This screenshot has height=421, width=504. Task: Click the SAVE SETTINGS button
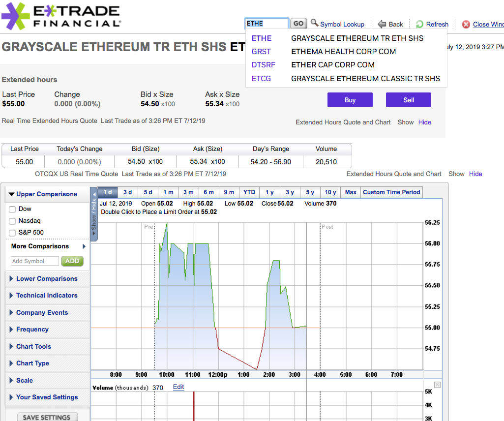(48, 417)
